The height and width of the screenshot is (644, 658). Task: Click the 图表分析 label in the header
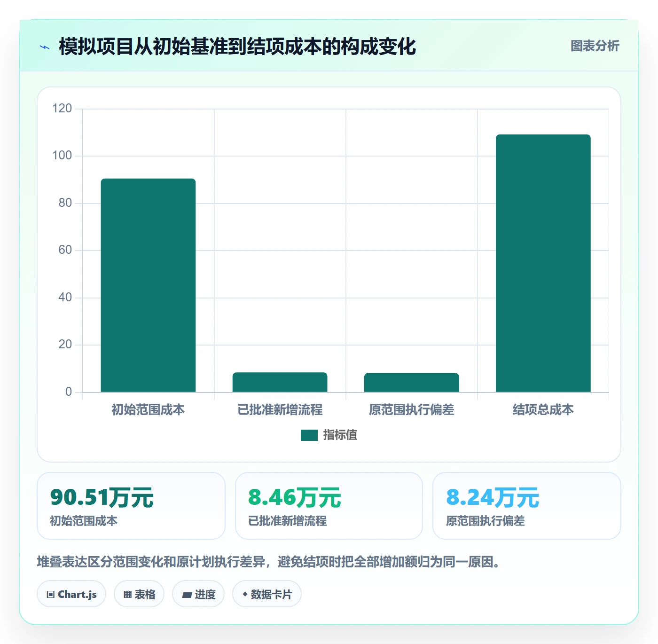[595, 46]
